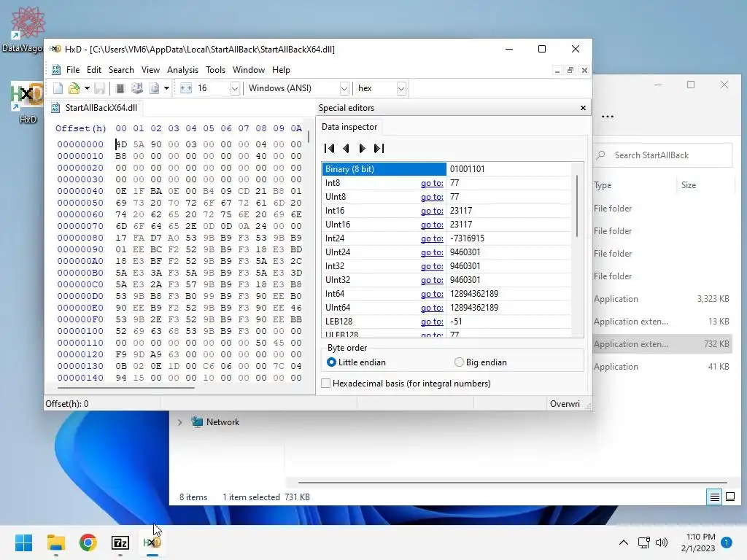Go to next byte in Data inspector

pos(362,149)
